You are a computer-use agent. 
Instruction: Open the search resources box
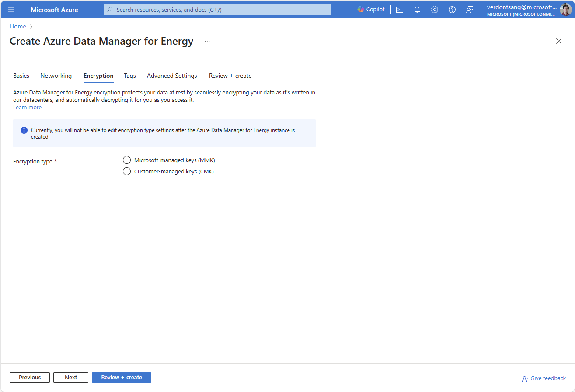(x=217, y=9)
